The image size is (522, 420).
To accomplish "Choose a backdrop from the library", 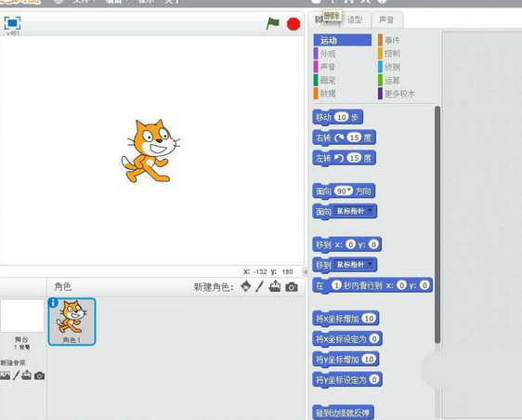I will coord(5,375).
